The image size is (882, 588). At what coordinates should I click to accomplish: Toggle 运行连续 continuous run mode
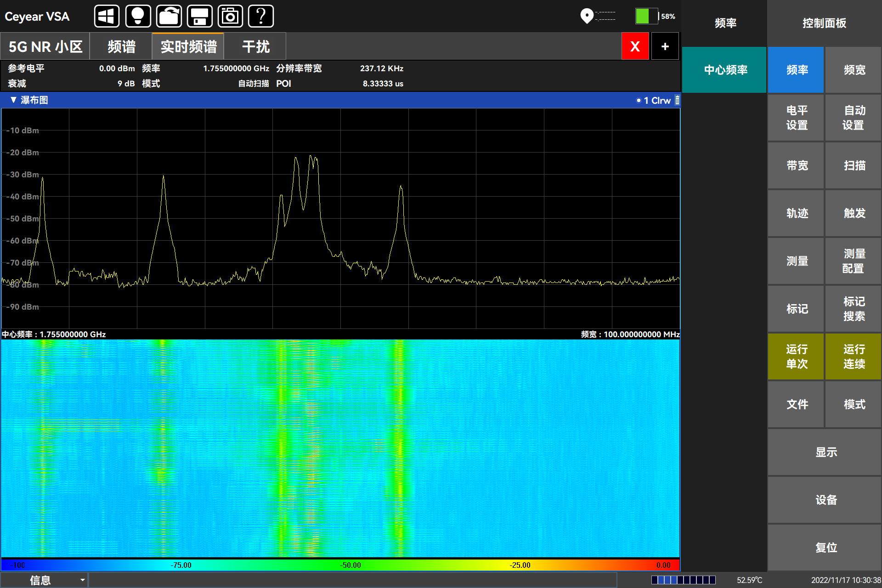[x=854, y=356]
